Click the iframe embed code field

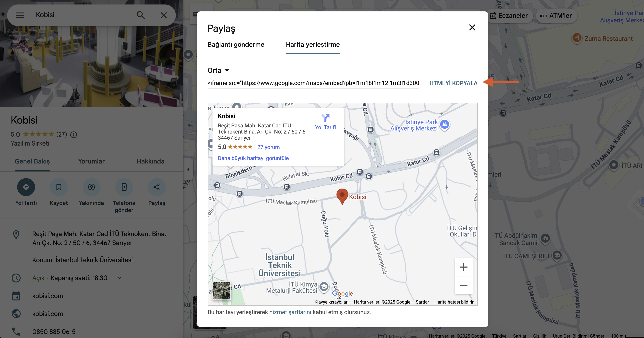coord(313,83)
